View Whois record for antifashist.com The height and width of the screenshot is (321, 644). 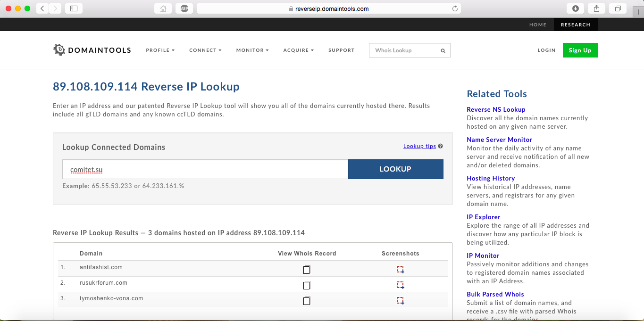tap(307, 270)
